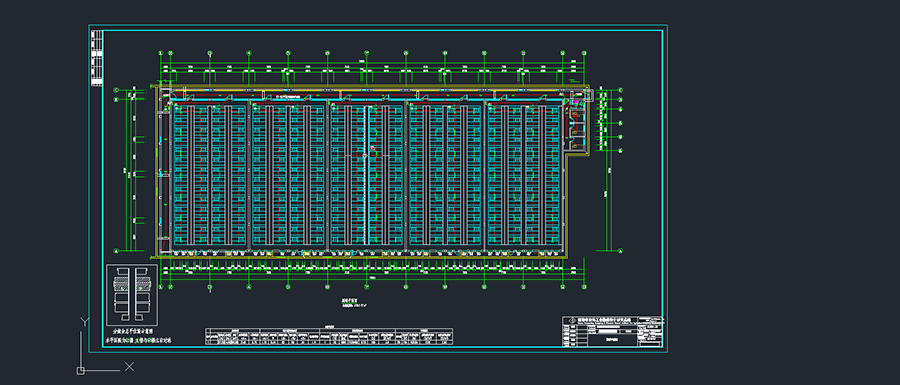Click the red marker at the plan center
Image resolution: width=900 pixels, height=385 pixels.
tap(373, 148)
